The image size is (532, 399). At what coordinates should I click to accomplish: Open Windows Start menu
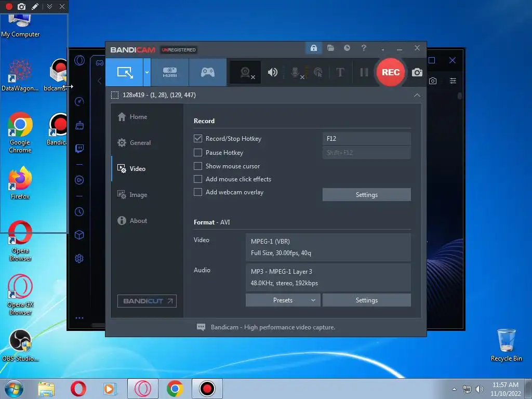(14, 389)
